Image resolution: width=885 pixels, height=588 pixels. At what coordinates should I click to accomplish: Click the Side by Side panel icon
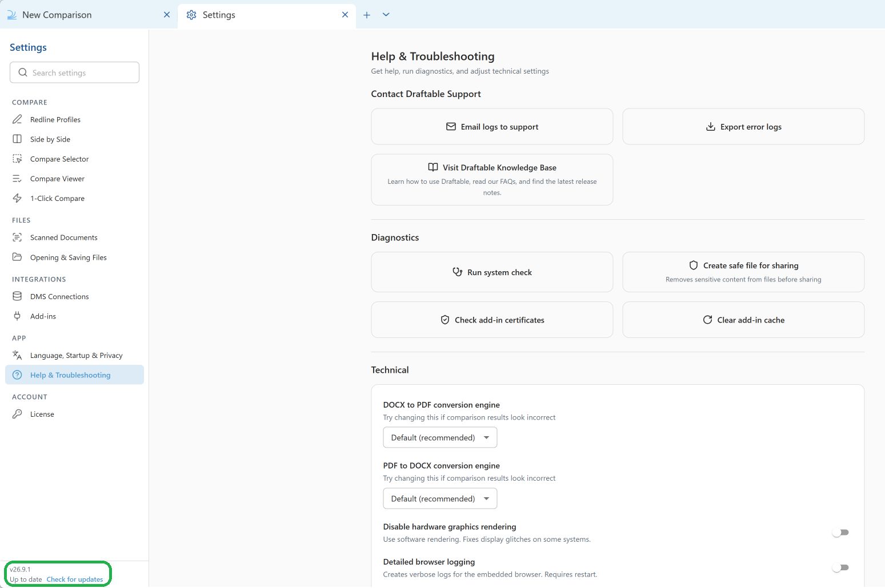point(17,139)
